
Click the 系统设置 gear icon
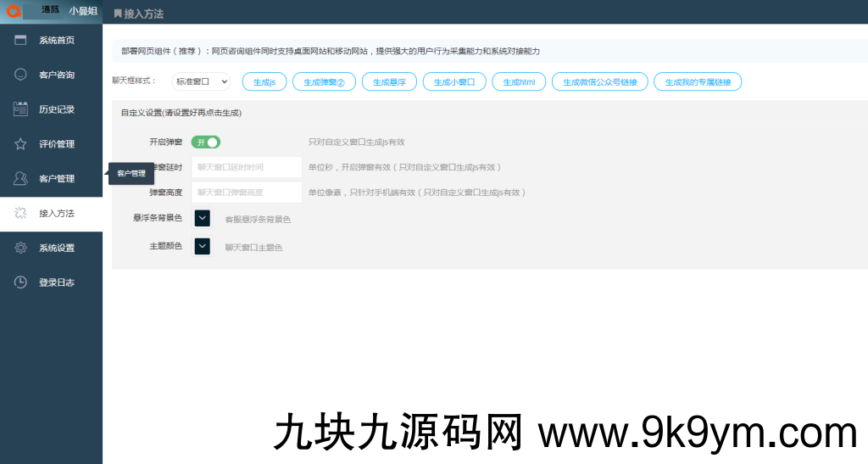pos(20,248)
